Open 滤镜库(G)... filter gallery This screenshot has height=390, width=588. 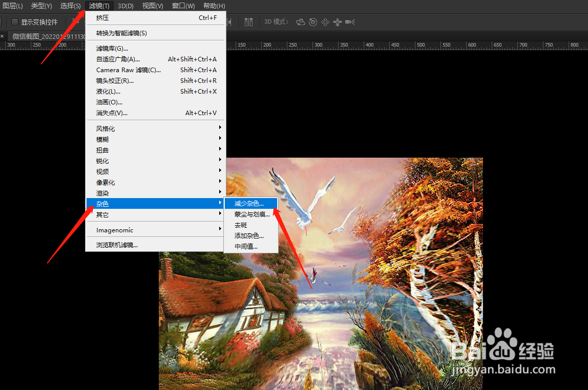[156, 49]
